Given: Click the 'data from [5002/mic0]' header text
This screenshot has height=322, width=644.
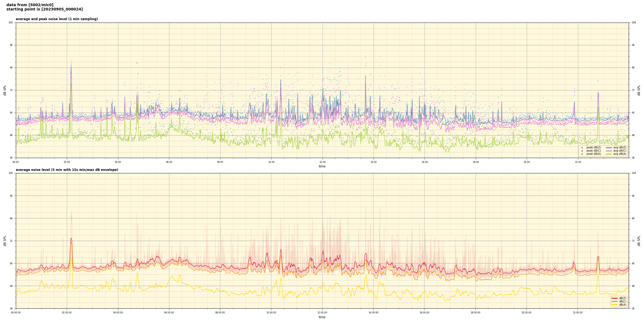Looking at the screenshot, I should tap(30, 5).
